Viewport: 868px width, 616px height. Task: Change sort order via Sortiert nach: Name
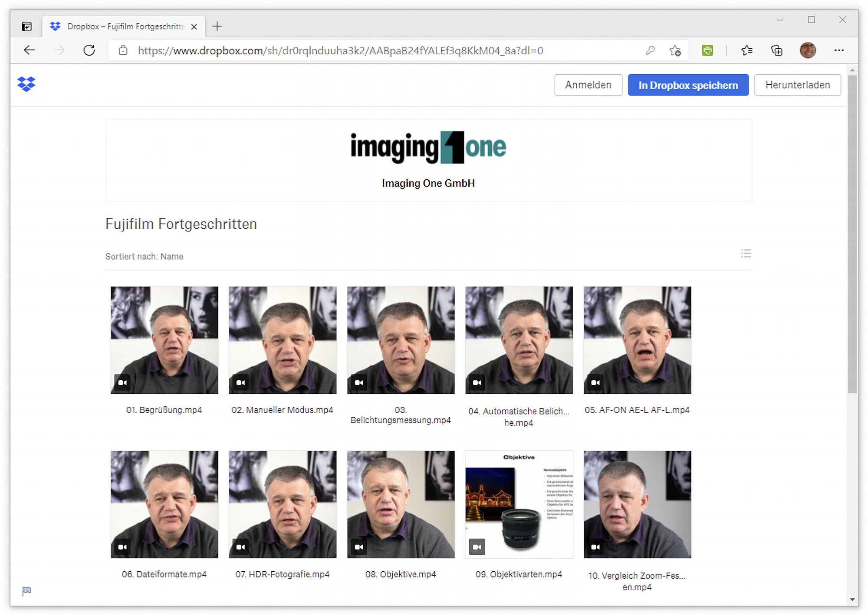pos(144,257)
